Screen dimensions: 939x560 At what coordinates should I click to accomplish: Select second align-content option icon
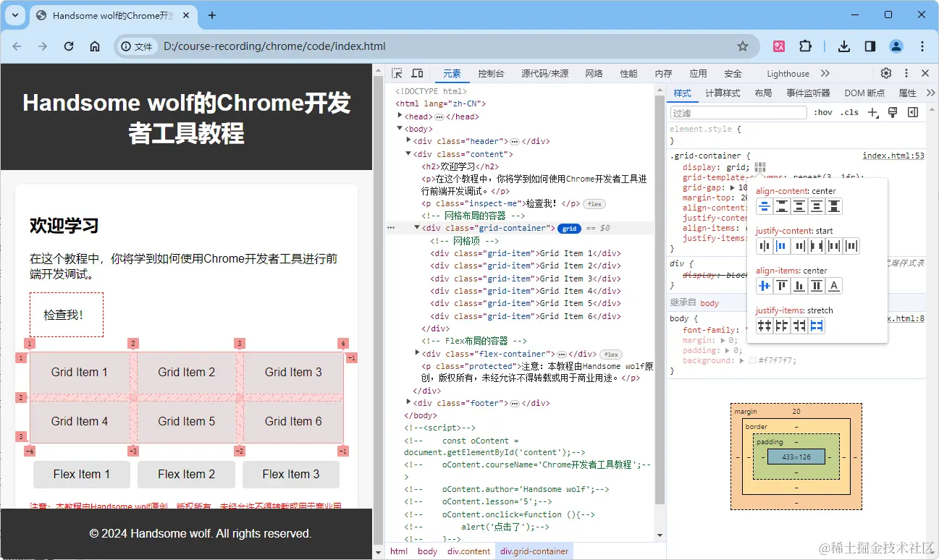(782, 207)
